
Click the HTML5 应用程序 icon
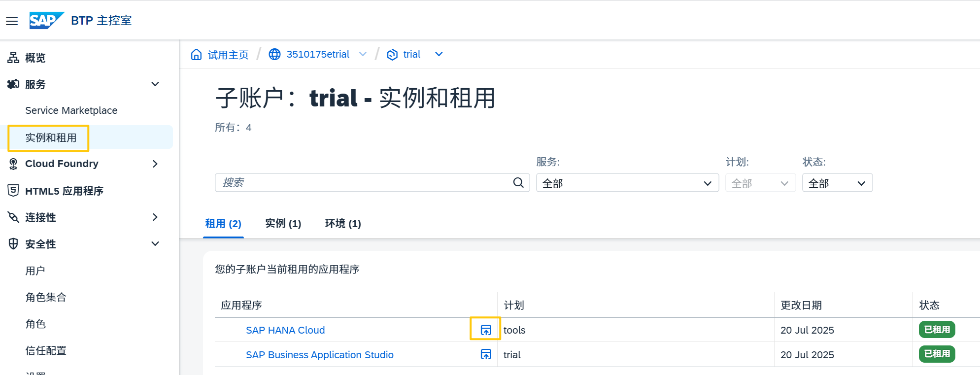point(13,191)
